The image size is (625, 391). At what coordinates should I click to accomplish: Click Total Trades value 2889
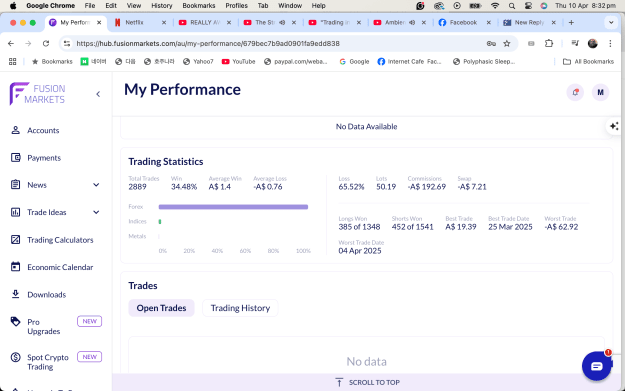pyautogui.click(x=138, y=187)
